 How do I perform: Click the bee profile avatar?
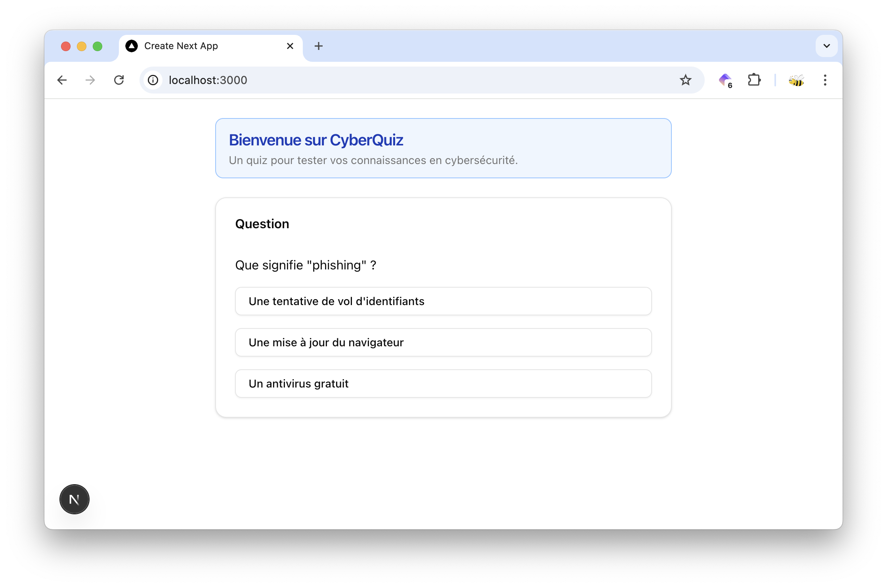[796, 80]
